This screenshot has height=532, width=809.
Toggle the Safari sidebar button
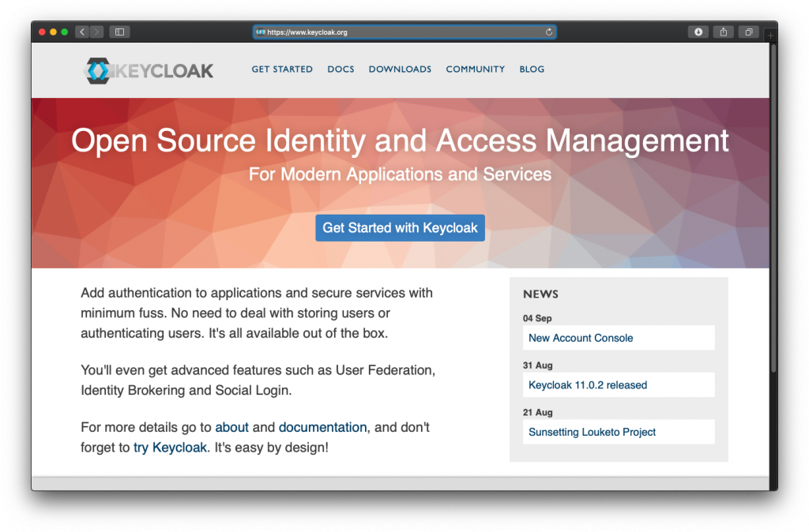pyautogui.click(x=120, y=32)
